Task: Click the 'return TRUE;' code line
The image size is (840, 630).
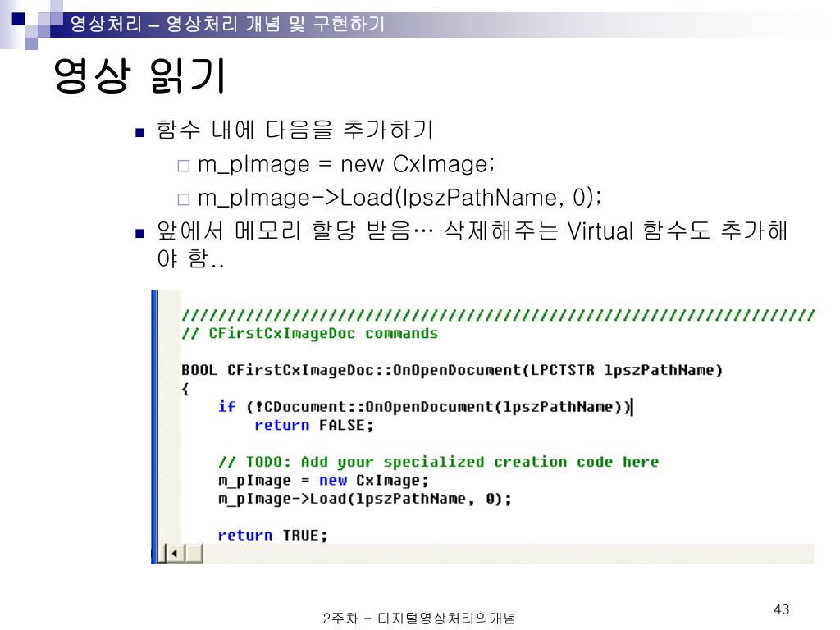Action: point(272,535)
